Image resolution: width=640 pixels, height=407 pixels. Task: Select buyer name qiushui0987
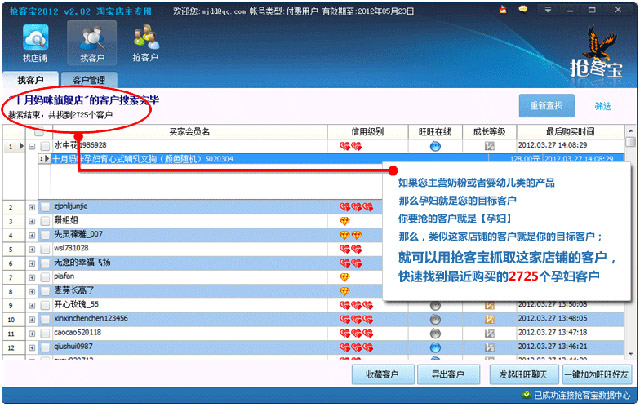point(73,347)
